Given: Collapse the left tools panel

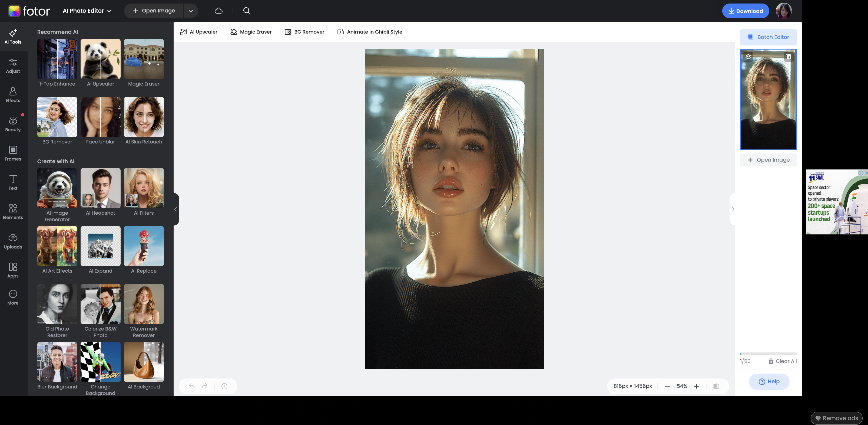Looking at the screenshot, I should (x=175, y=209).
